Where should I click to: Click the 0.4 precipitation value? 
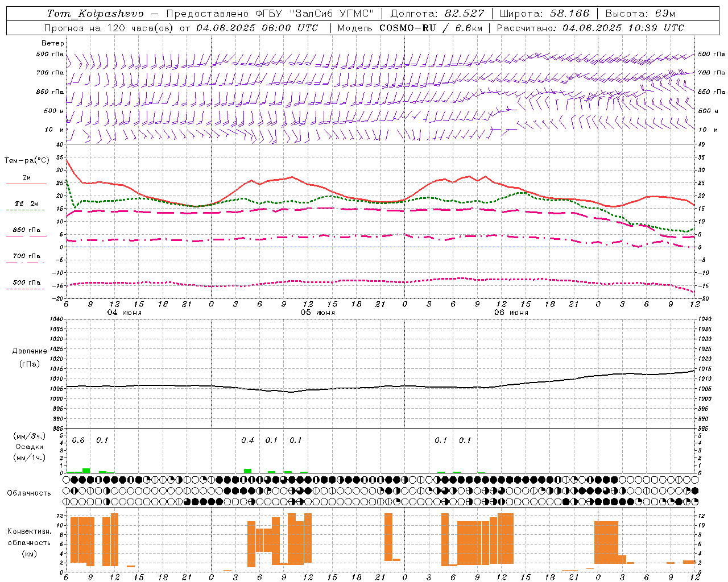[x=247, y=440]
